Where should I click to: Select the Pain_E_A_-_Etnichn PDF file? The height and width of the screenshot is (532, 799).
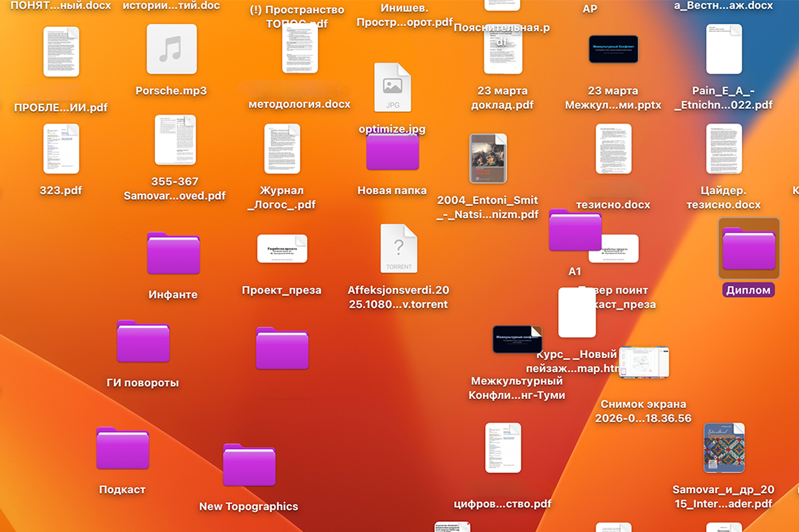coord(724,49)
